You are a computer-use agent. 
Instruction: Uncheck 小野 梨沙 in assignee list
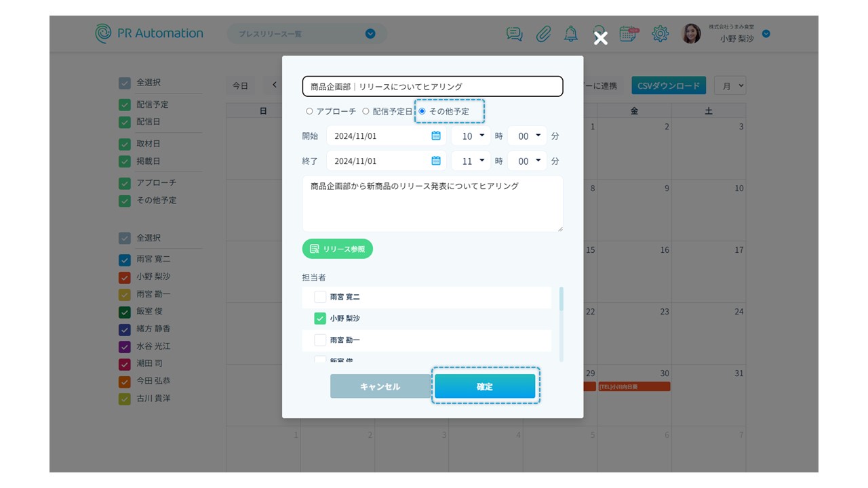[x=320, y=319]
